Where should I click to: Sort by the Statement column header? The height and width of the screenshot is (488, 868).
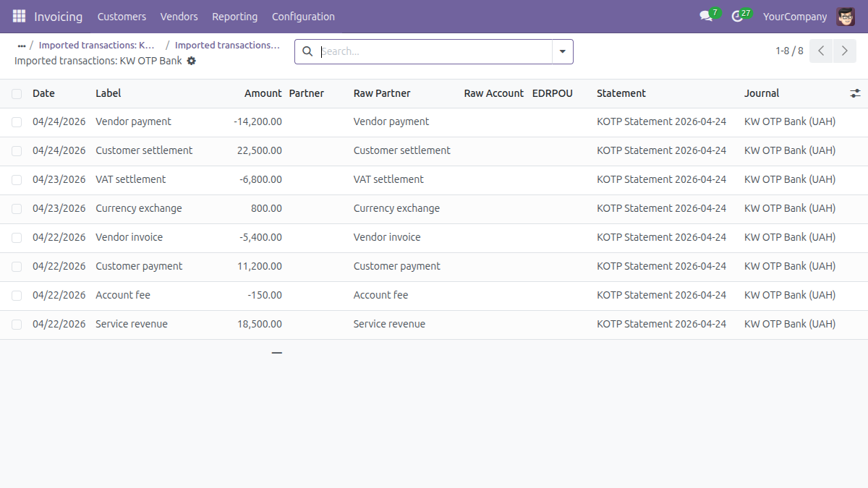tap(621, 93)
